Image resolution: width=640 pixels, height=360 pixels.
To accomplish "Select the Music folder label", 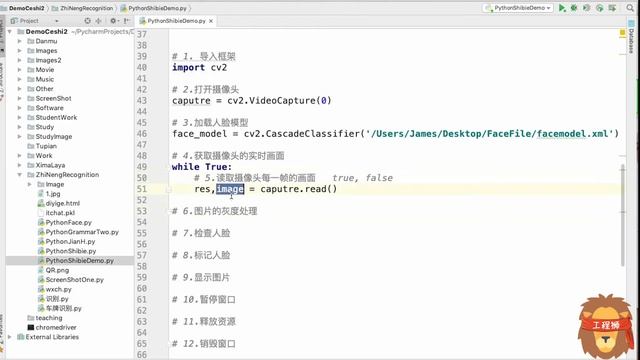I will [x=45, y=79].
